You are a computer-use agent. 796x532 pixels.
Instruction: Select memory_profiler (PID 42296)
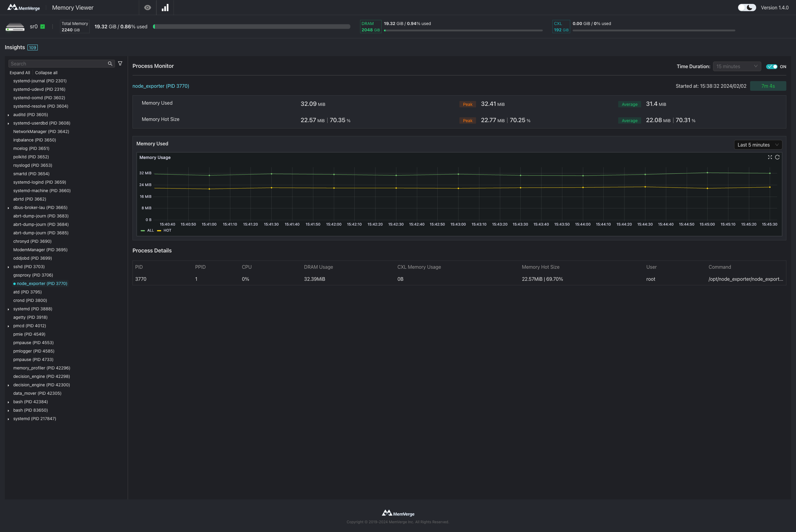(41, 368)
